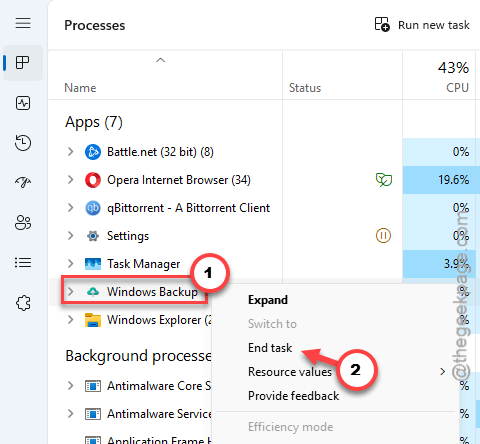Click Opera's efficiency mode leaf icon
The height and width of the screenshot is (444, 480).
point(384,180)
